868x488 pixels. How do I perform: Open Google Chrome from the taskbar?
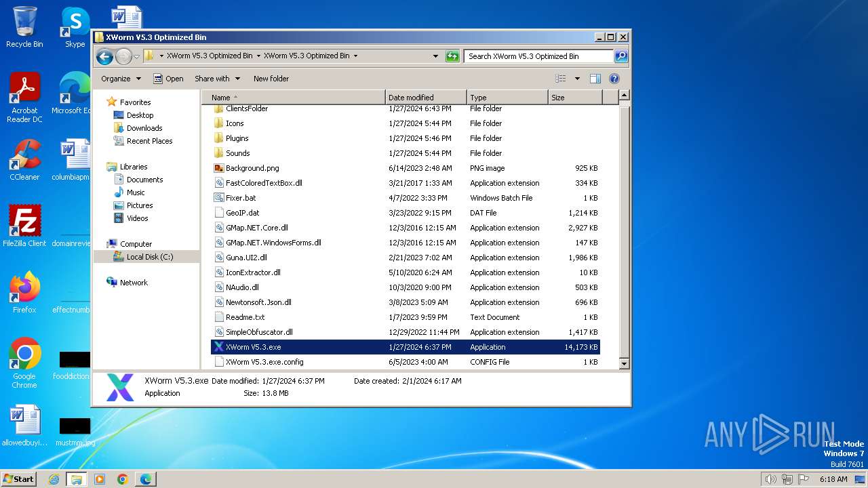123,479
